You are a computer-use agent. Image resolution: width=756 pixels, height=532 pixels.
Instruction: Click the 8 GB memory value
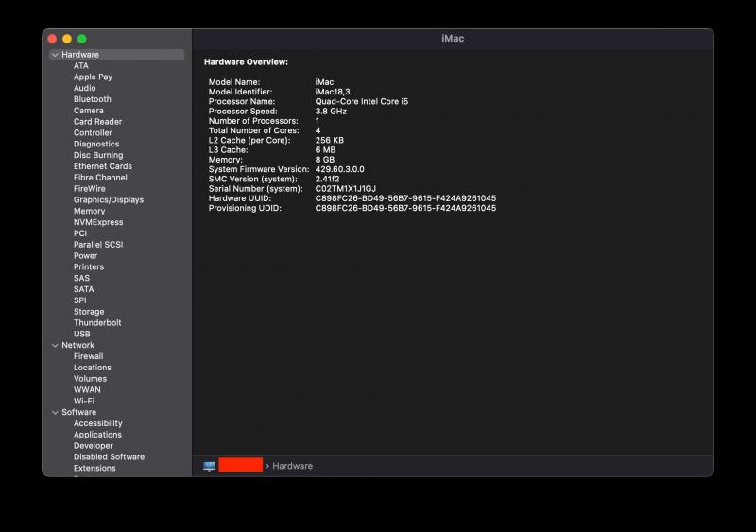click(x=324, y=160)
